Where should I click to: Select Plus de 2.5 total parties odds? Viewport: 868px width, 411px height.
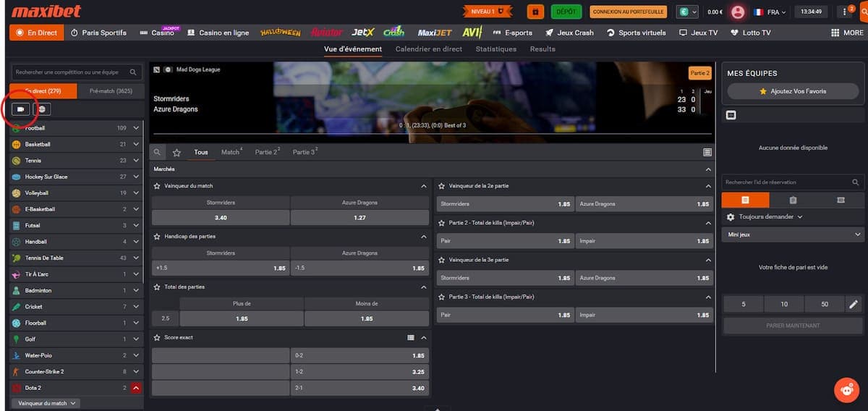(x=242, y=318)
